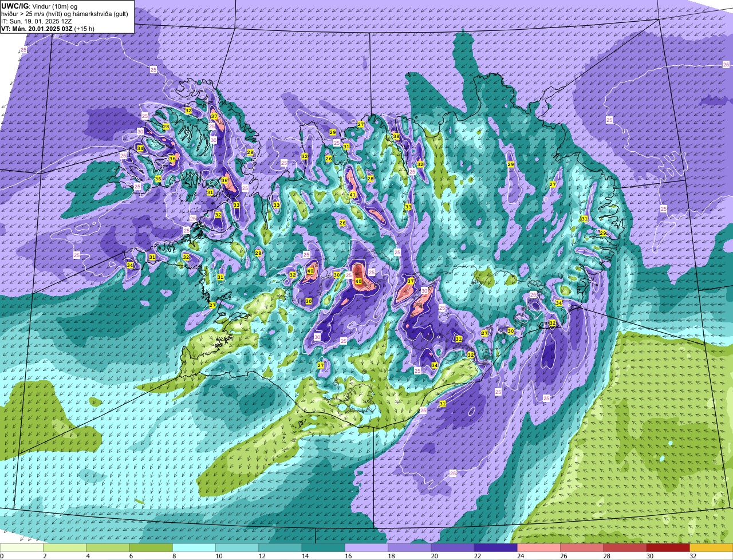Select the light cyan 8–10 m/s swatch
This screenshot has width=733, height=560.
pyautogui.click(x=194, y=547)
